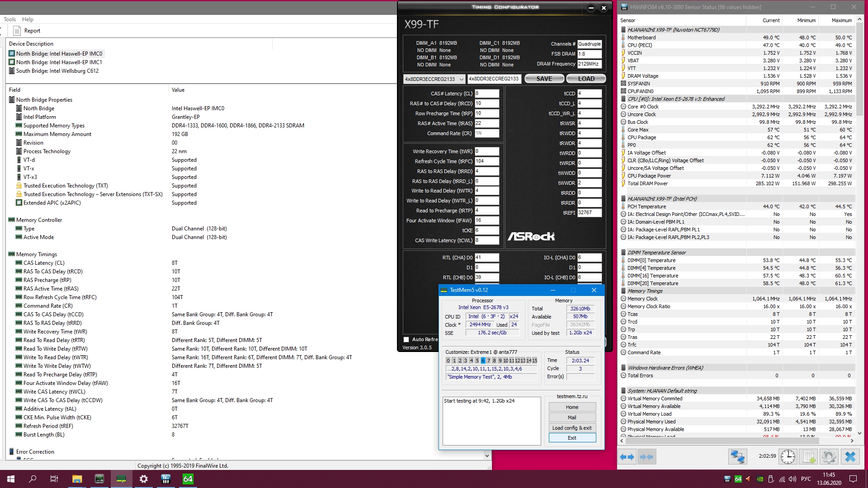Image resolution: width=868 pixels, height=488 pixels.
Task: Open HWiNFO network monitoring icon
Action: pos(737,457)
